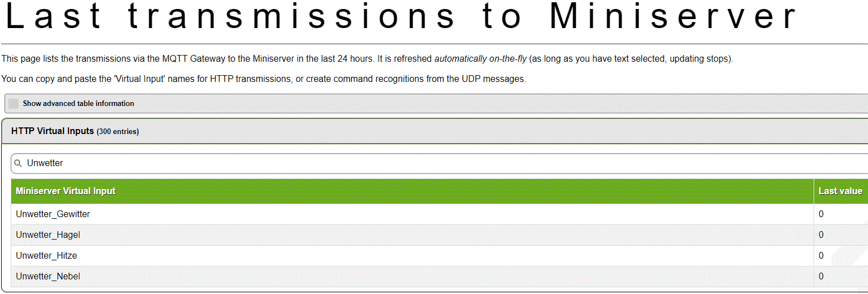Click the italic "automatically on-the-fly" text
Screen dimensions: 868x294
(480, 59)
